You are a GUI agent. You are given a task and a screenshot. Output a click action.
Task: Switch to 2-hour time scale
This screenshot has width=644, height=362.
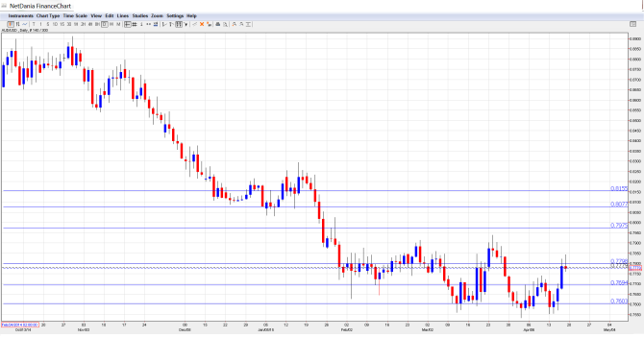pos(83,24)
